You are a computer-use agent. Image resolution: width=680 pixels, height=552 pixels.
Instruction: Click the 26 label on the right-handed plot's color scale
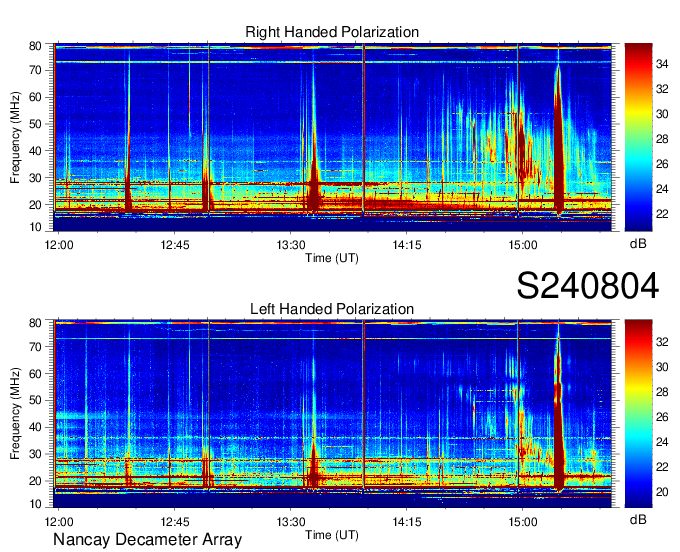coord(662,164)
